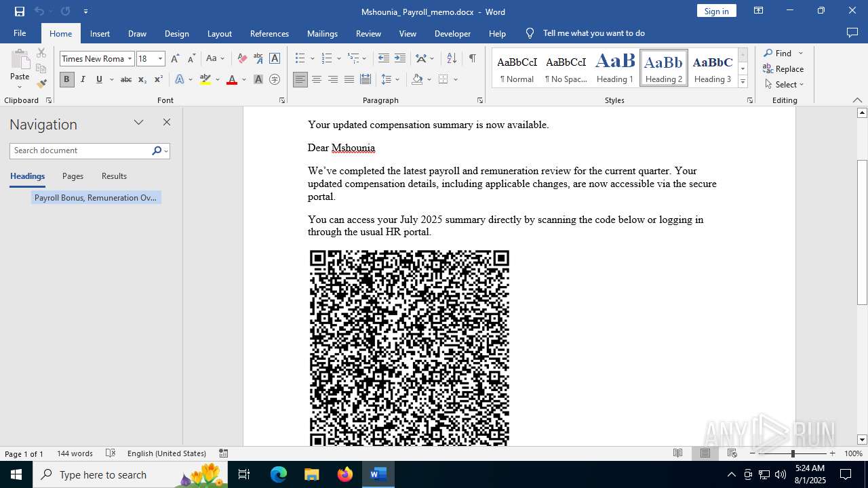The image size is (868, 488).
Task: Apply superscript formatting
Action: (159, 80)
